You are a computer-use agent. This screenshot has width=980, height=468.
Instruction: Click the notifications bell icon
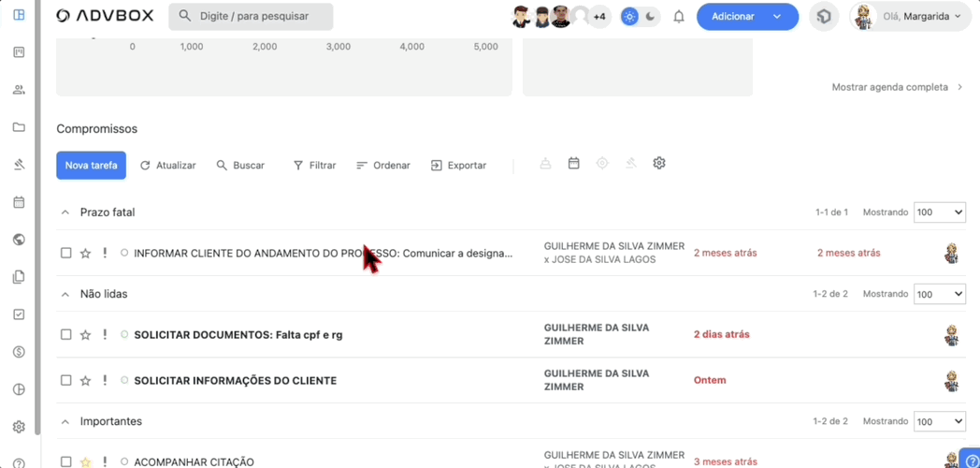click(679, 17)
